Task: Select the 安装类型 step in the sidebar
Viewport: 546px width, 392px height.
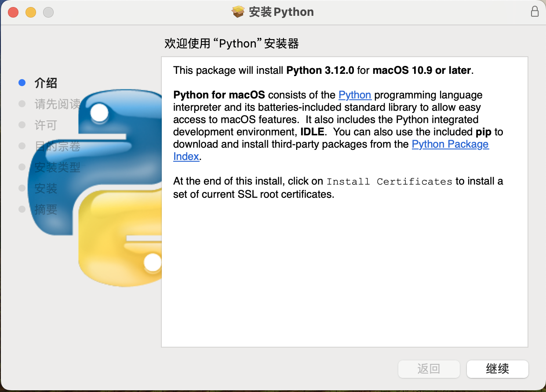Action: pos(56,167)
